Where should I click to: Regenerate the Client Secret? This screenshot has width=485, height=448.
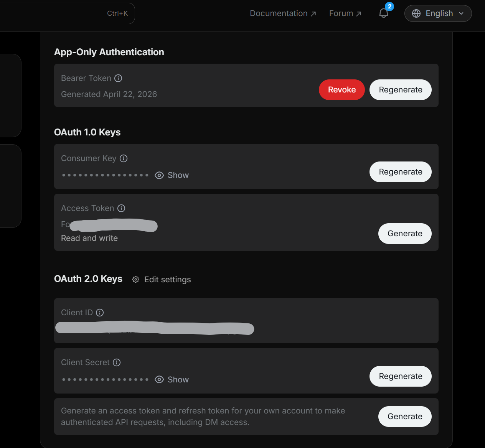400,376
